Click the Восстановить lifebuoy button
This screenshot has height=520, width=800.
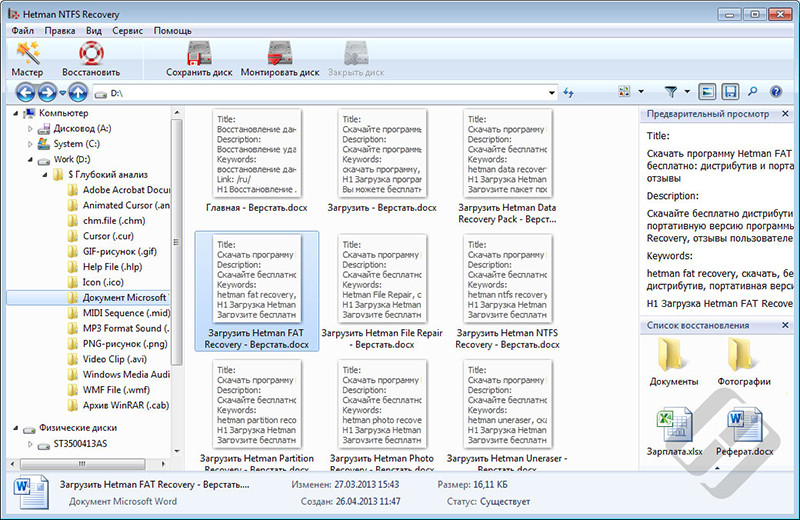(x=91, y=59)
